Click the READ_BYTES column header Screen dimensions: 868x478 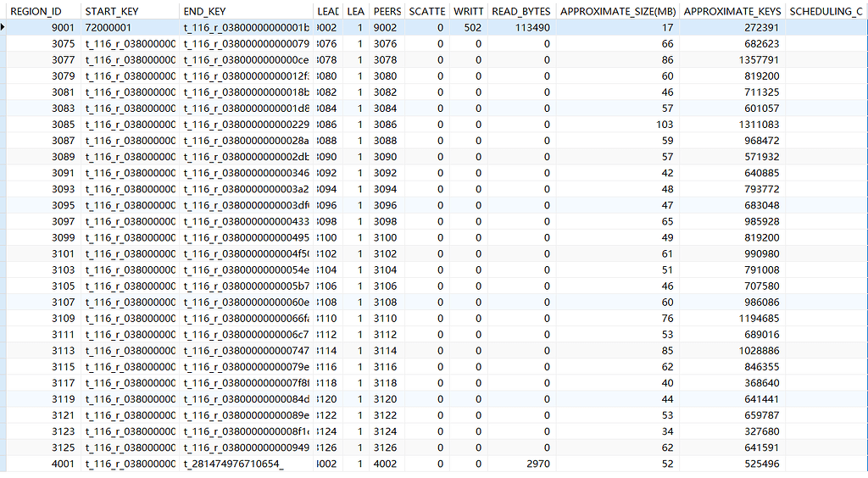click(520, 12)
